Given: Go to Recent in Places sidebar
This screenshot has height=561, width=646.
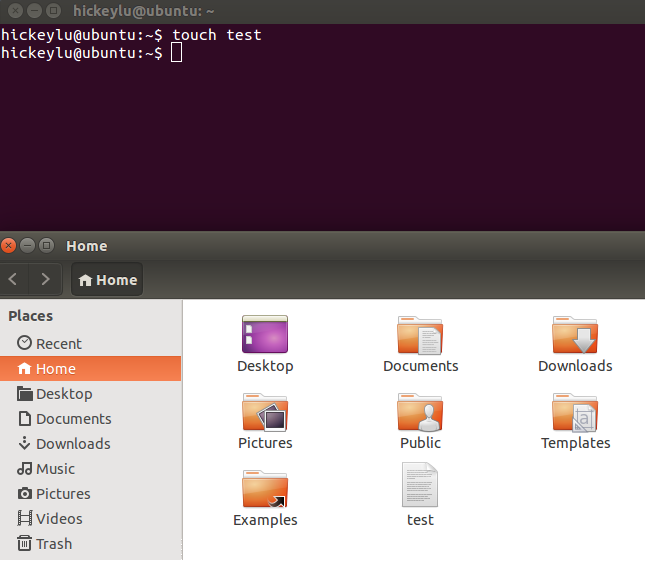Looking at the screenshot, I should 58,344.
